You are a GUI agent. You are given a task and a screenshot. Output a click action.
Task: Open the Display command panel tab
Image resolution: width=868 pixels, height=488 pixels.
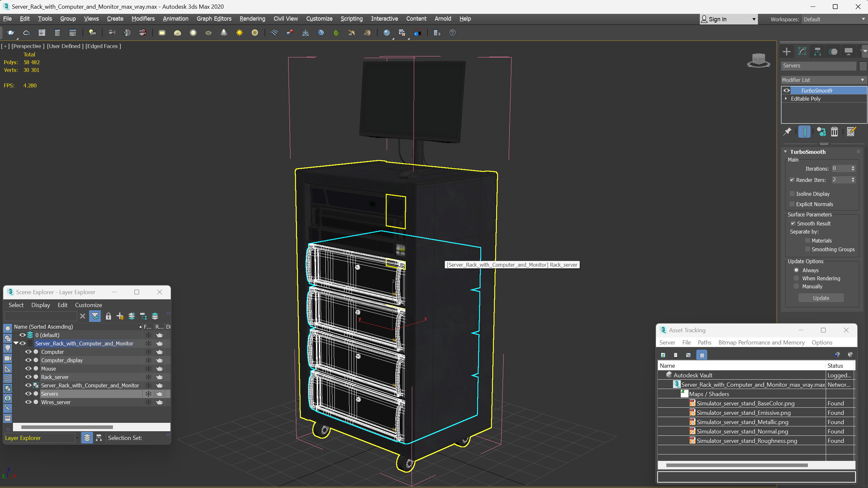[848, 52]
